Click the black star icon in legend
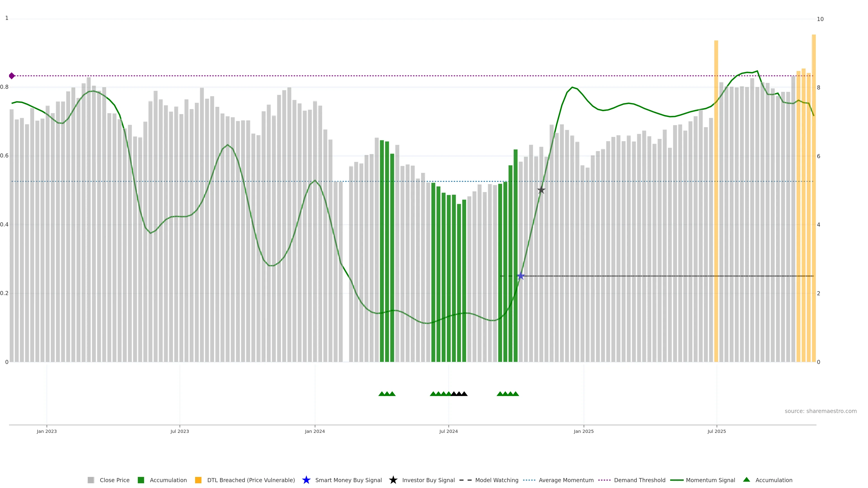The height and width of the screenshot is (488, 868). [x=393, y=480]
